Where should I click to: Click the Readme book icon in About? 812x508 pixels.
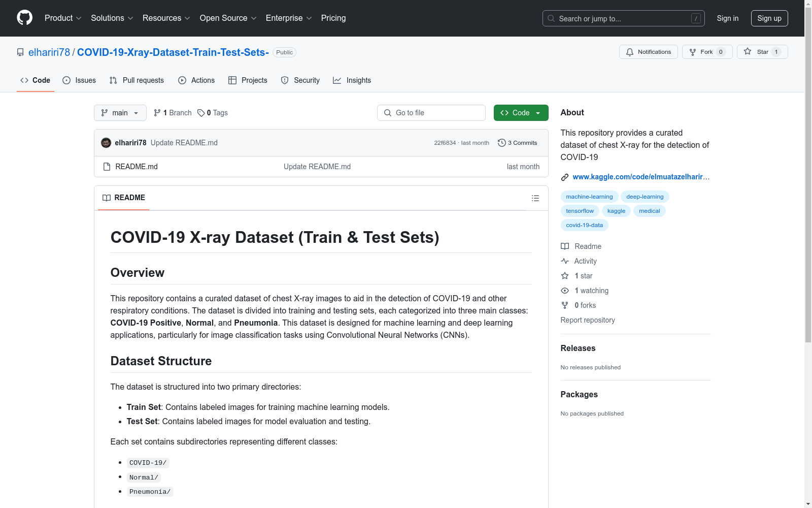[565, 246]
